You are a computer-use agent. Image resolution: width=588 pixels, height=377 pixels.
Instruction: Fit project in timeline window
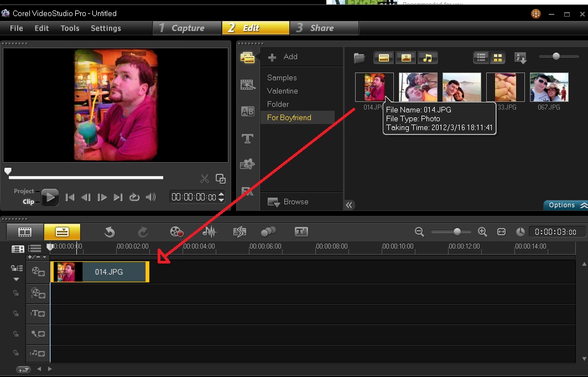click(501, 232)
